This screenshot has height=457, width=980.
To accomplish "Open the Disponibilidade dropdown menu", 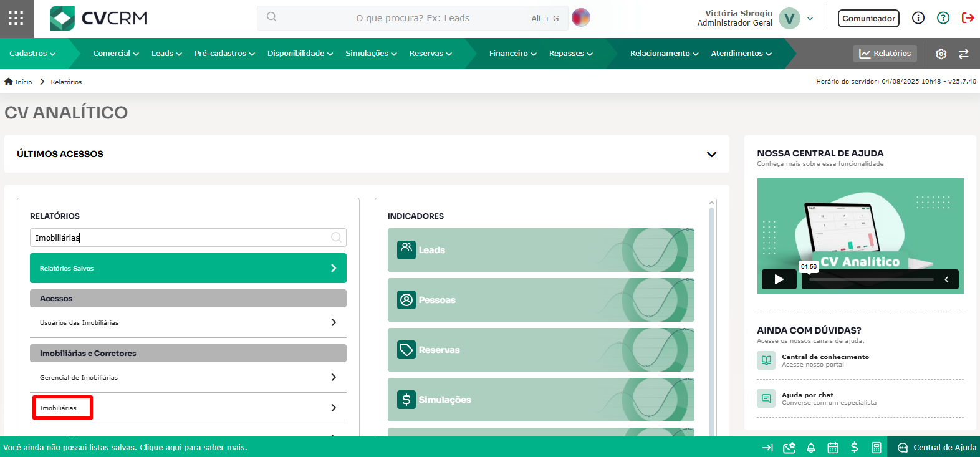I will point(300,54).
